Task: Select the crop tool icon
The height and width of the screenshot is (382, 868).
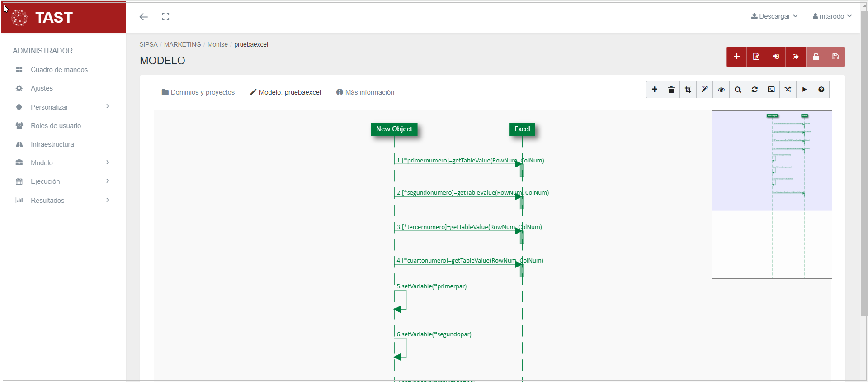Action: pos(688,90)
